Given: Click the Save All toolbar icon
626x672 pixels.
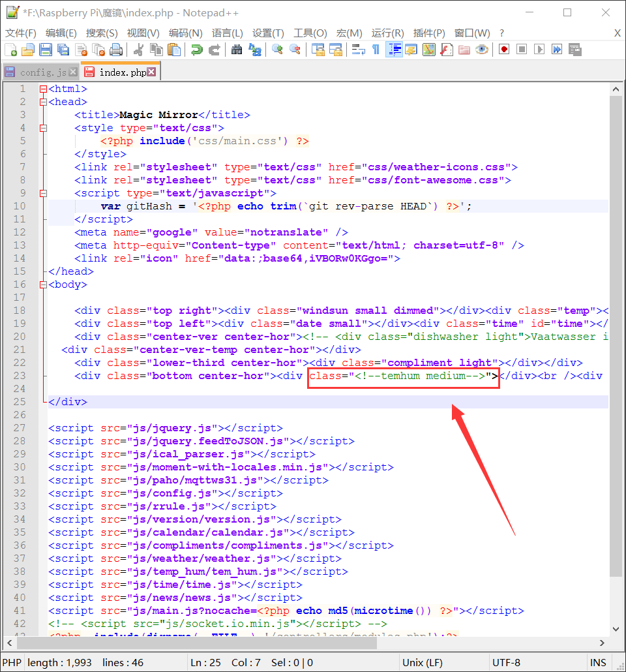Looking at the screenshot, I should point(63,50).
